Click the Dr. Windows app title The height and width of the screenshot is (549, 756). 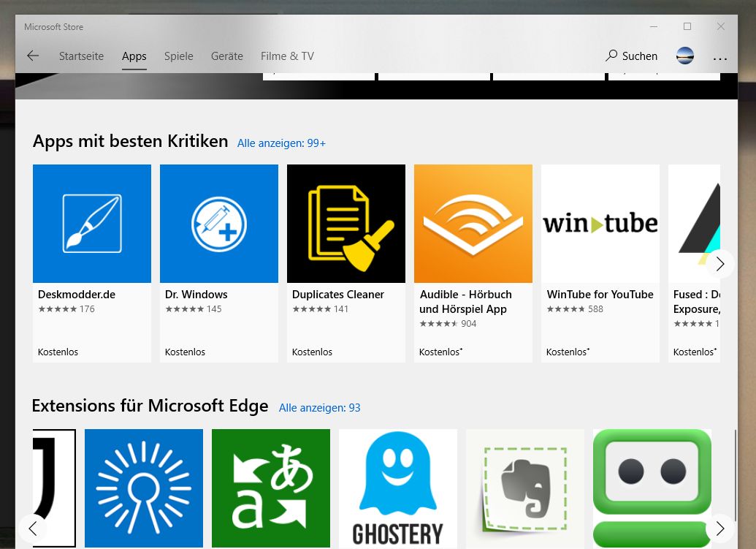(x=196, y=295)
